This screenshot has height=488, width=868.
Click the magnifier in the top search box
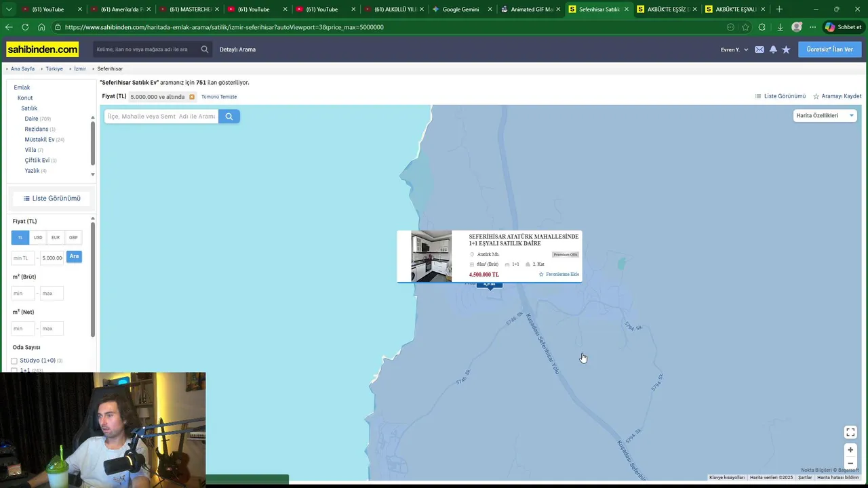[x=205, y=49]
